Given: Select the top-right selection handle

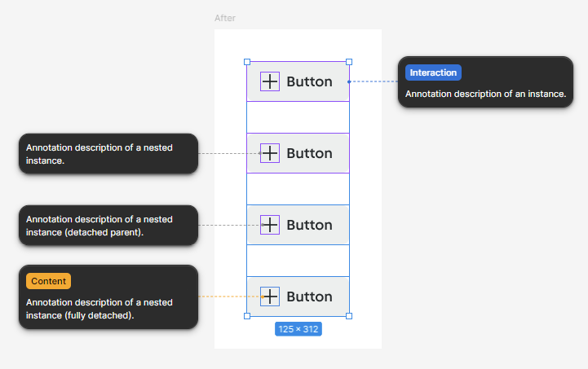Looking at the screenshot, I should tap(349, 62).
